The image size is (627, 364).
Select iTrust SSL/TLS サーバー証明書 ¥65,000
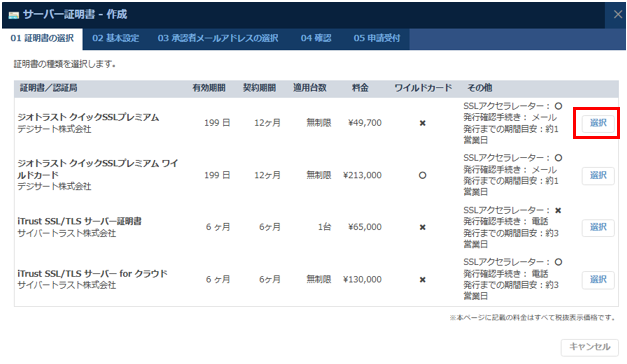[598, 227]
